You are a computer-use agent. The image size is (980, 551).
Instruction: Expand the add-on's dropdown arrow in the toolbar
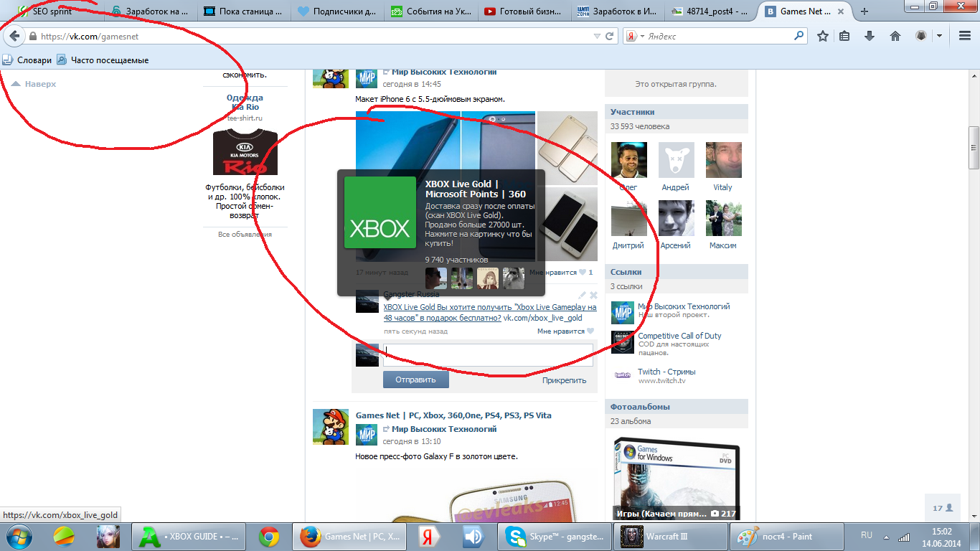[x=939, y=36]
